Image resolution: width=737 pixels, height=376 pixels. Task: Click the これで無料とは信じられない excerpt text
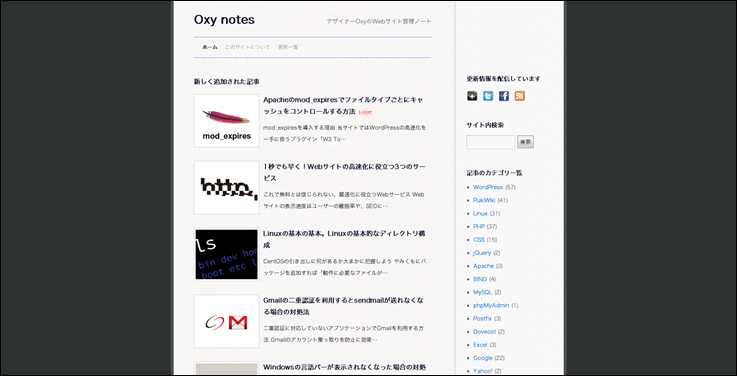coord(344,200)
